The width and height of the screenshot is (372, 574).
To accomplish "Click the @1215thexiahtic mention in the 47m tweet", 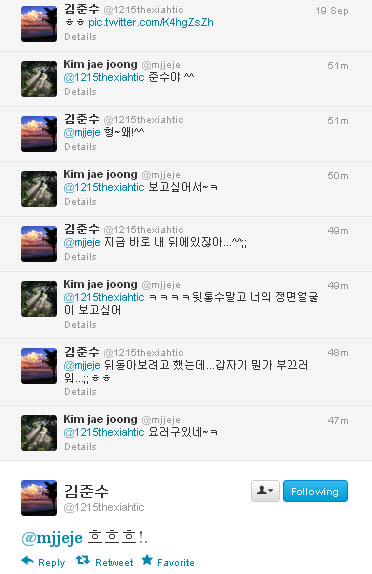I will (104, 432).
